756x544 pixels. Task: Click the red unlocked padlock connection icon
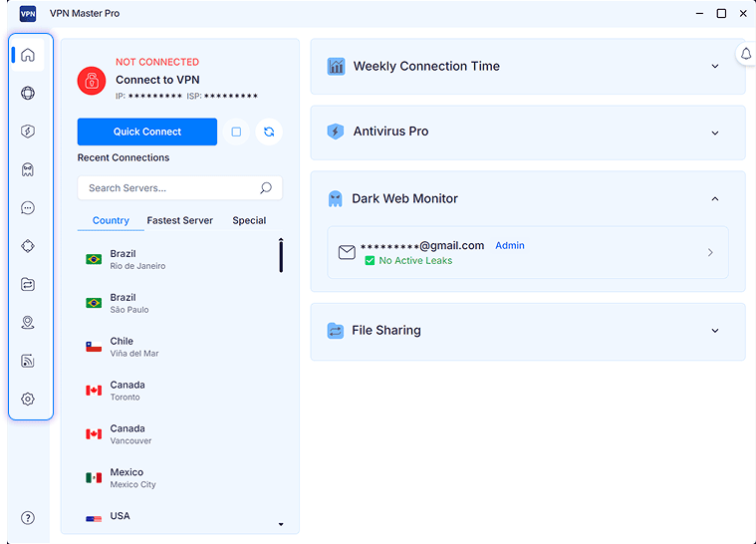(x=92, y=81)
